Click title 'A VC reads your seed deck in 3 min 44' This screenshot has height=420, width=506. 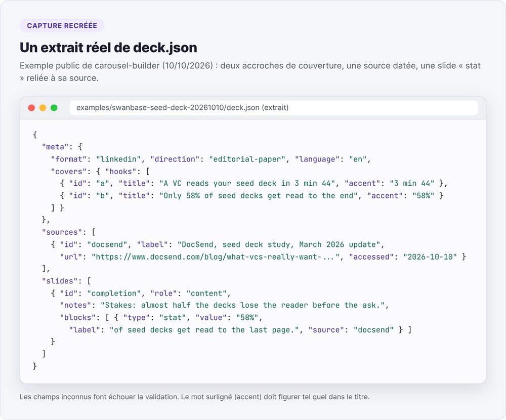(247, 183)
